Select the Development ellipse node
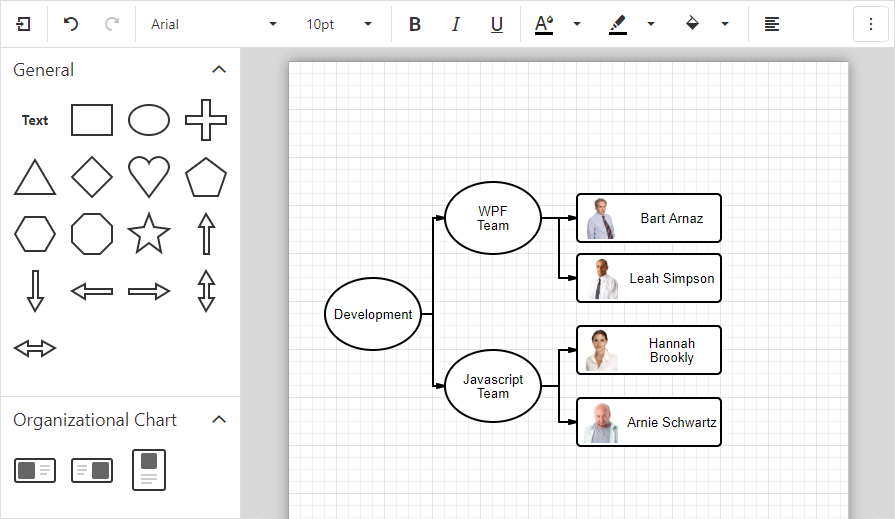 [x=373, y=314]
